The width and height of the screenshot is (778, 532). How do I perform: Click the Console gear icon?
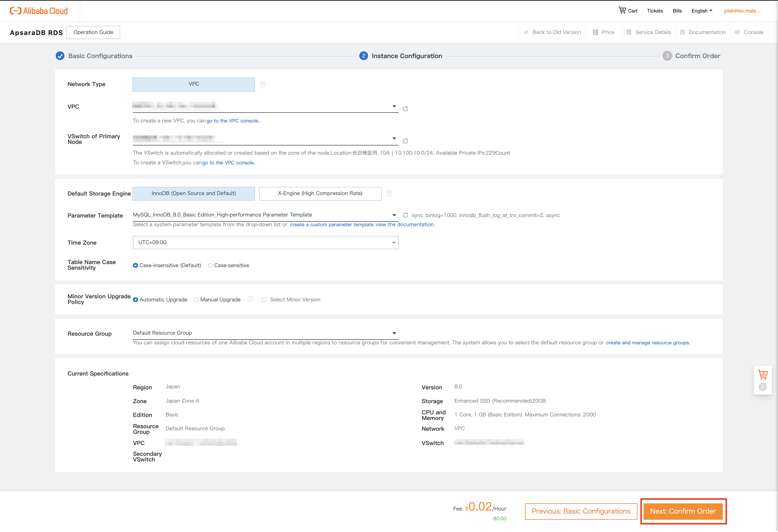[x=738, y=32]
